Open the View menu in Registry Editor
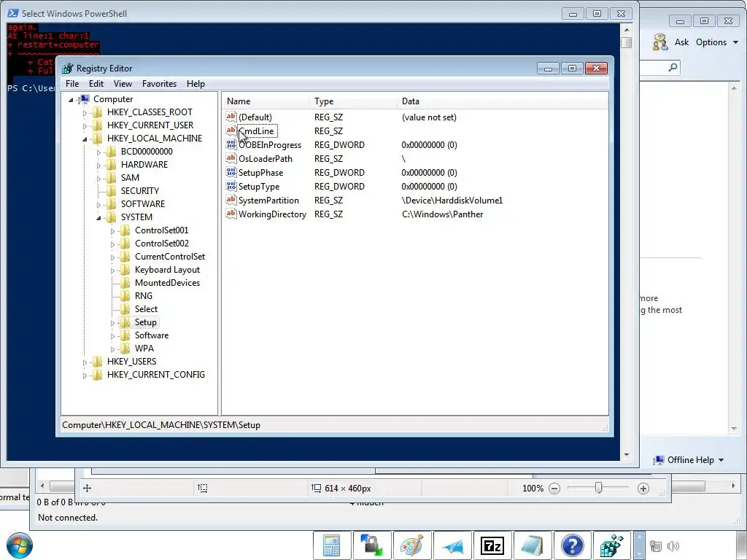 [x=123, y=84]
